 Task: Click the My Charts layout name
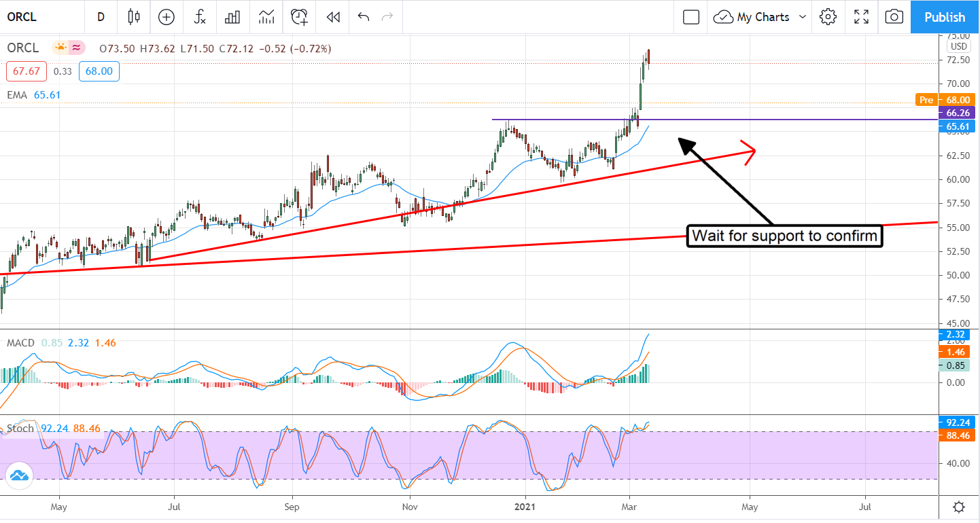(x=763, y=17)
